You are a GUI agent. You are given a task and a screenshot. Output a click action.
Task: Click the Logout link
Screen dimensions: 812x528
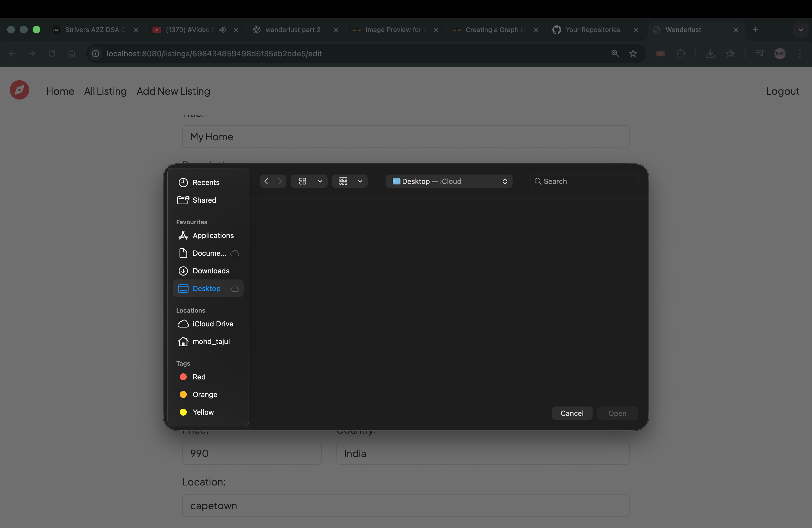tap(783, 91)
